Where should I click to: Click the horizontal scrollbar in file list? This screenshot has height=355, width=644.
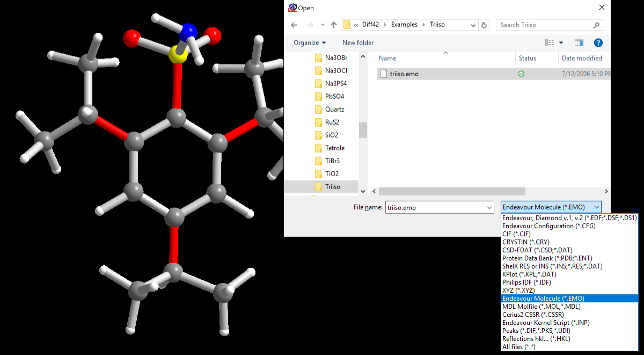(452, 191)
